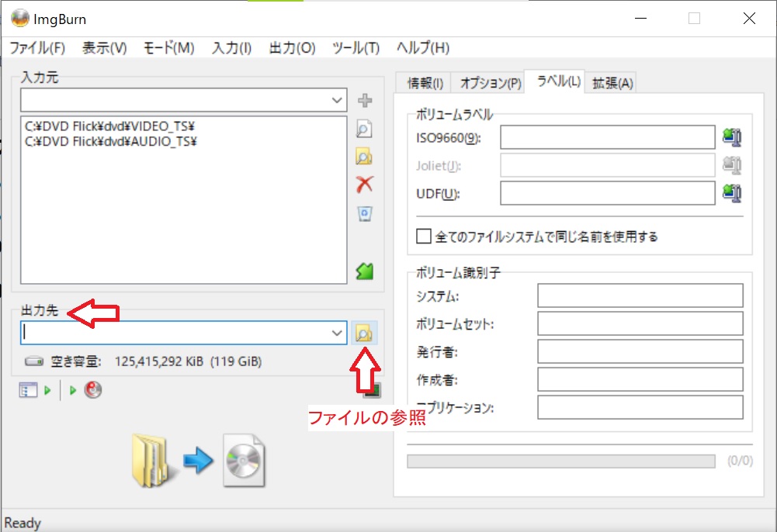Click the UDF volume label field
This screenshot has width=777, height=532.
[x=608, y=193]
